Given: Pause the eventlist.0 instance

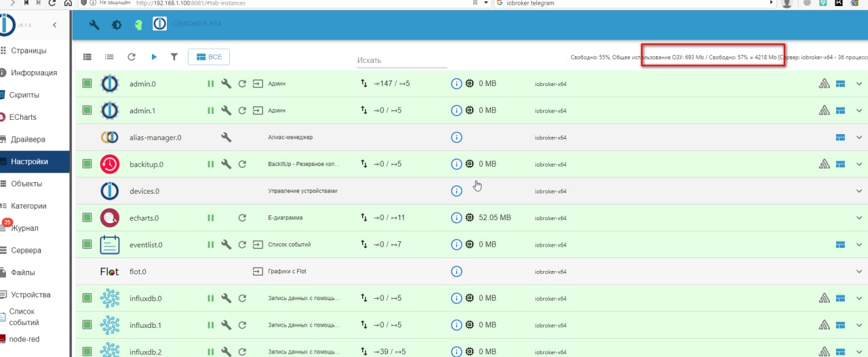Looking at the screenshot, I should tap(211, 245).
